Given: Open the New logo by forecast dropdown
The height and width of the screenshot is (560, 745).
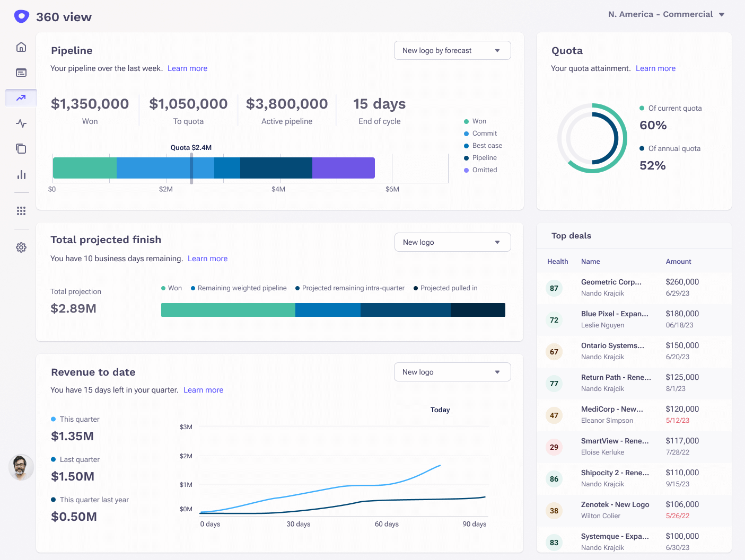Looking at the screenshot, I should (x=452, y=50).
